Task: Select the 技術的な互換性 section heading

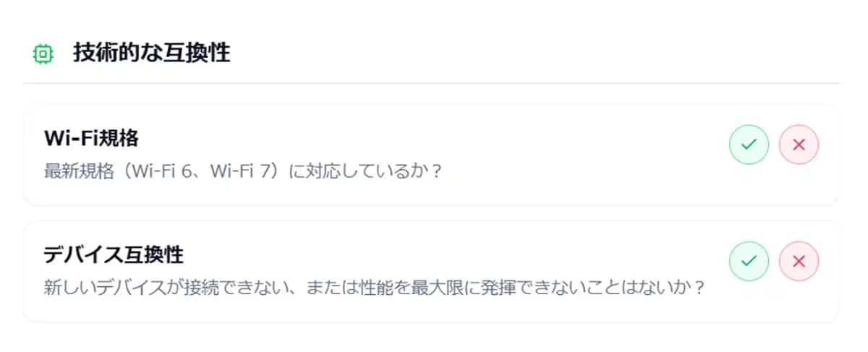Action: click(151, 53)
